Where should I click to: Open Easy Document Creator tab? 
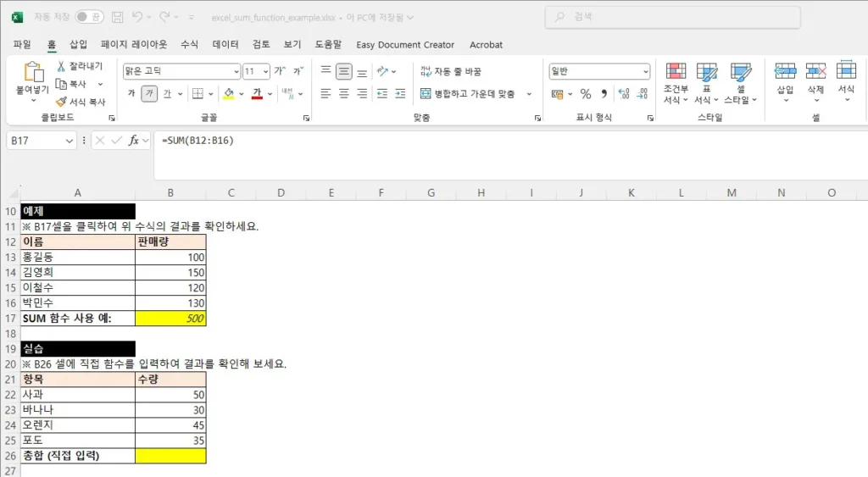click(405, 45)
